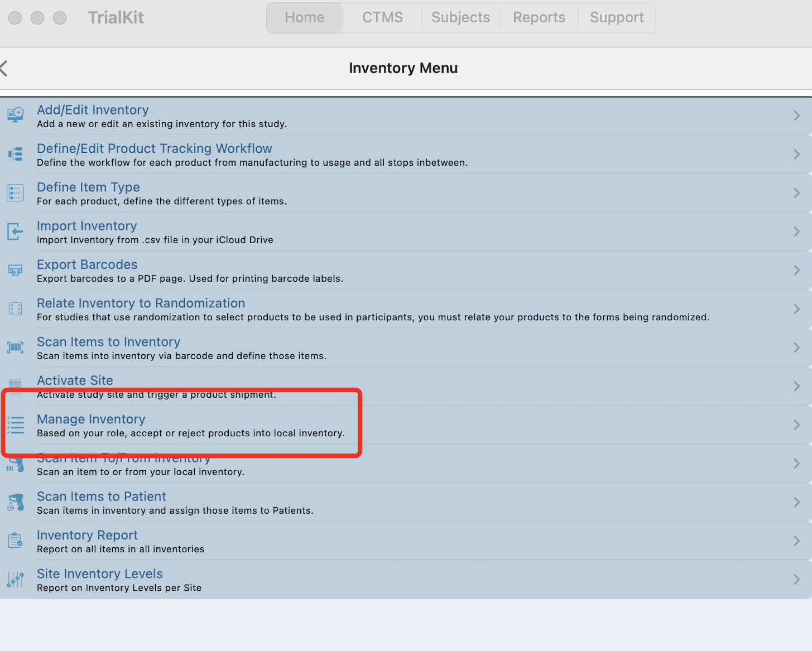Click the Manage Inventory checklist icon
This screenshot has width=812, height=651.
[16, 425]
